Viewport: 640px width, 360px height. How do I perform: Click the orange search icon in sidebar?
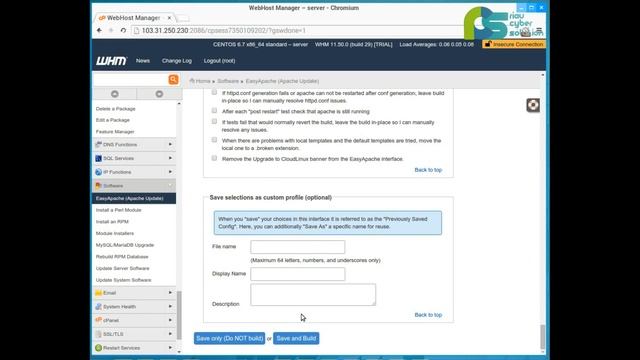click(x=173, y=79)
